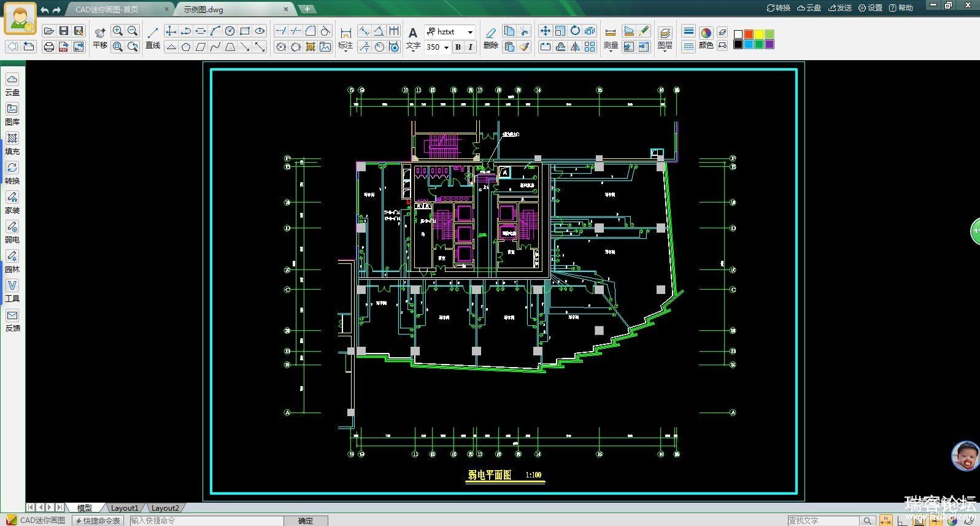Click the 删除 eraser tool
Screen dimensions: 980x526
491,38
